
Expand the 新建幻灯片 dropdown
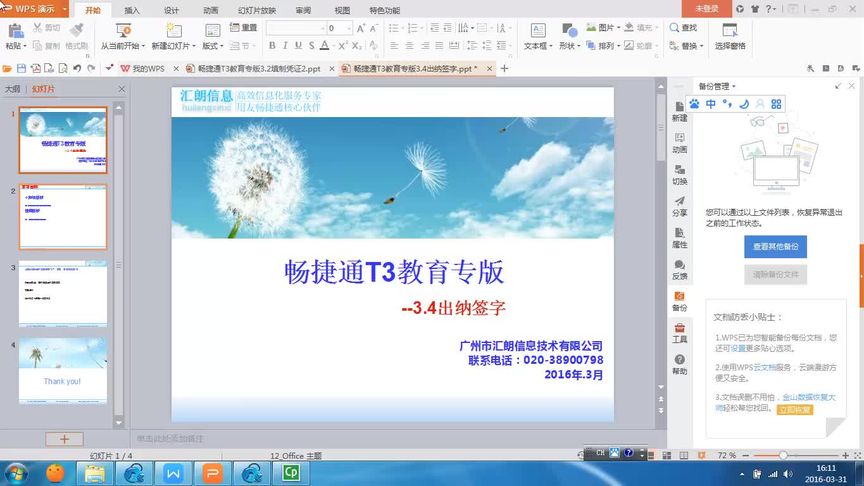coord(193,46)
